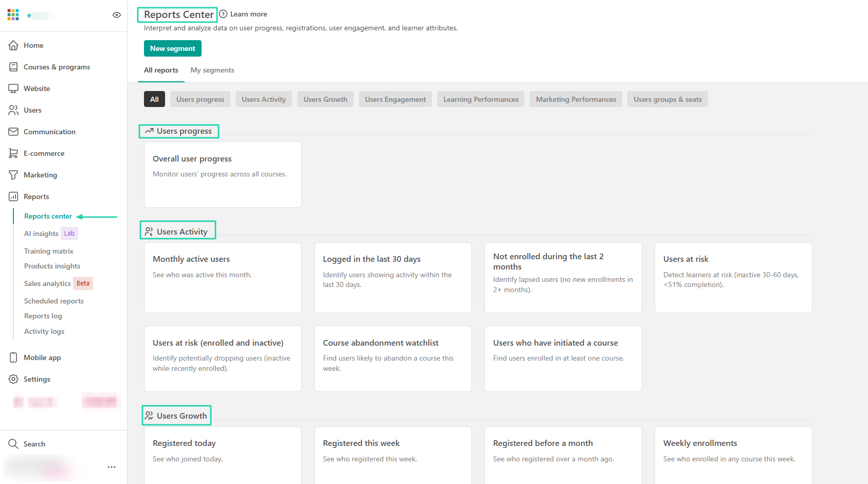This screenshot has width=868, height=484.
Task: Click the Learn more question-mark icon
Action: [x=223, y=14]
